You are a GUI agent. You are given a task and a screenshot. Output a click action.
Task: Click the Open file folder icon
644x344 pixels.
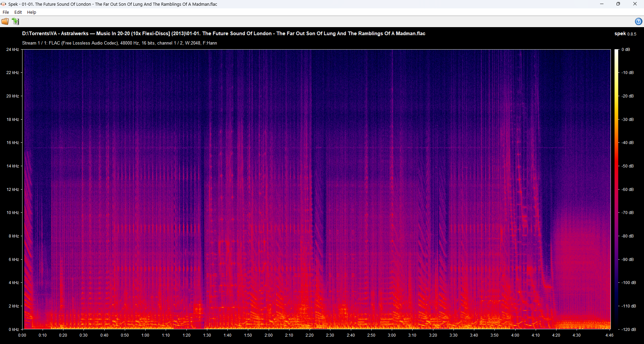tap(5, 21)
